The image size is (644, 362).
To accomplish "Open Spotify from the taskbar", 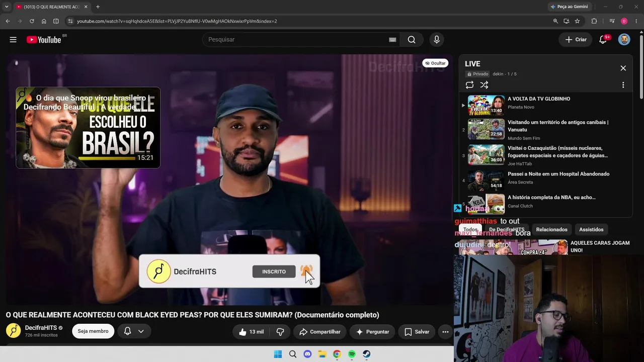I will click(x=352, y=354).
